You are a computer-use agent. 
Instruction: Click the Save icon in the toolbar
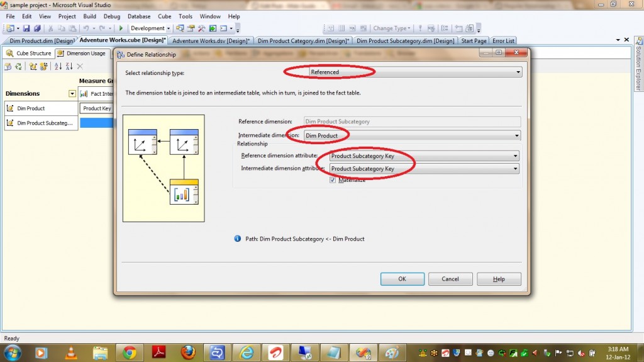[x=26, y=28]
